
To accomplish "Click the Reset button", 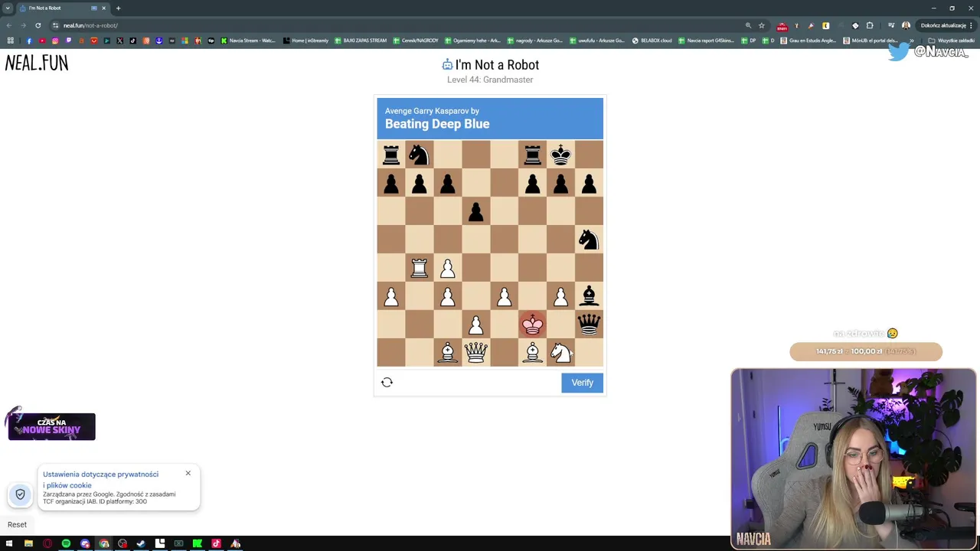I will 17,524.
